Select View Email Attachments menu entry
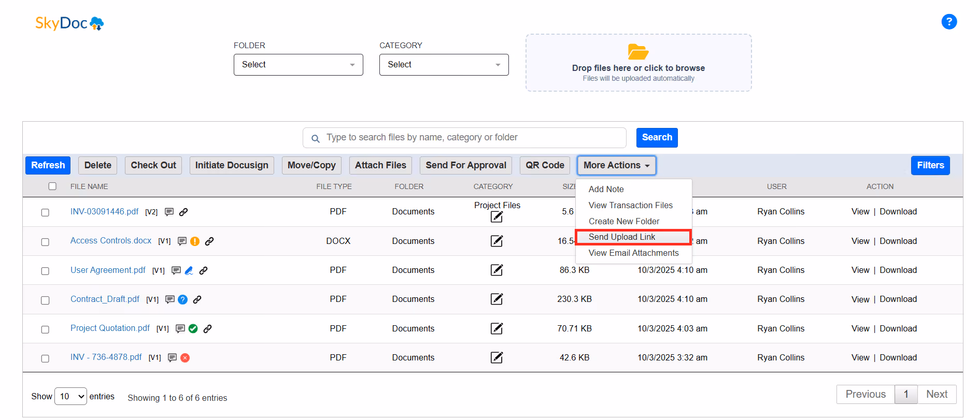This screenshot has width=980, height=420. [x=633, y=253]
